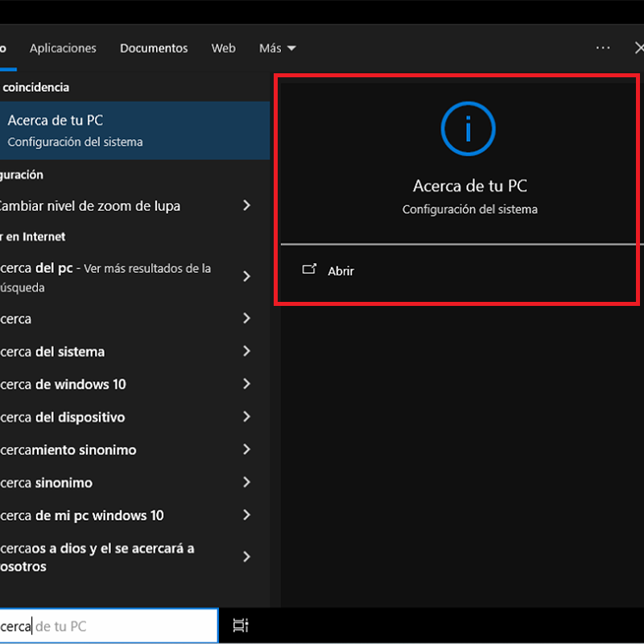Click the blue info circle icon
This screenshot has width=644, height=644.
click(468, 129)
